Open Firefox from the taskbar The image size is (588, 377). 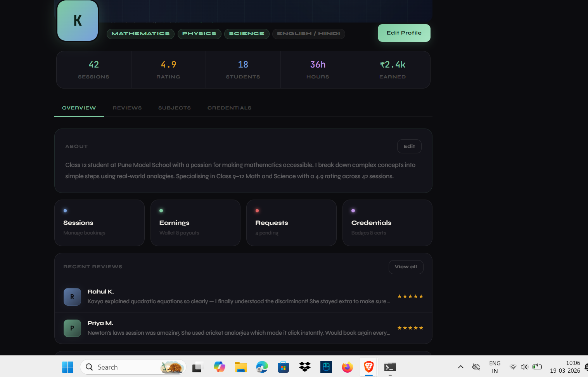(x=348, y=367)
